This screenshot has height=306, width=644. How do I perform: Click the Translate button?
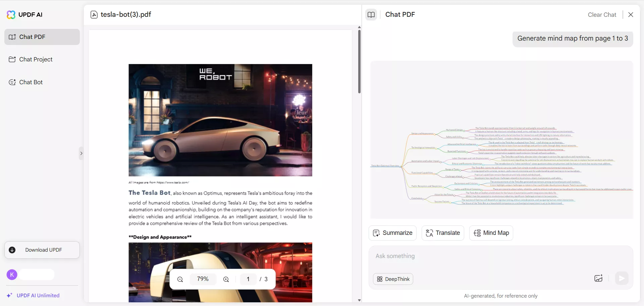443,233
